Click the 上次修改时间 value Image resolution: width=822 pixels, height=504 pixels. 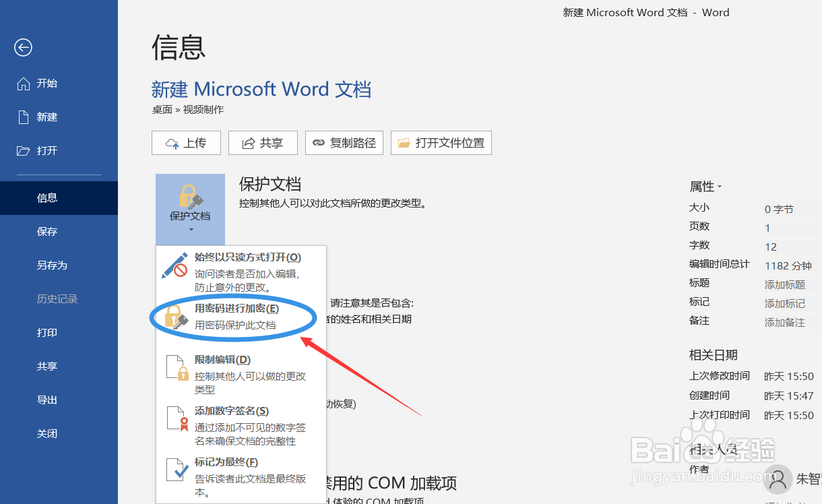click(789, 377)
